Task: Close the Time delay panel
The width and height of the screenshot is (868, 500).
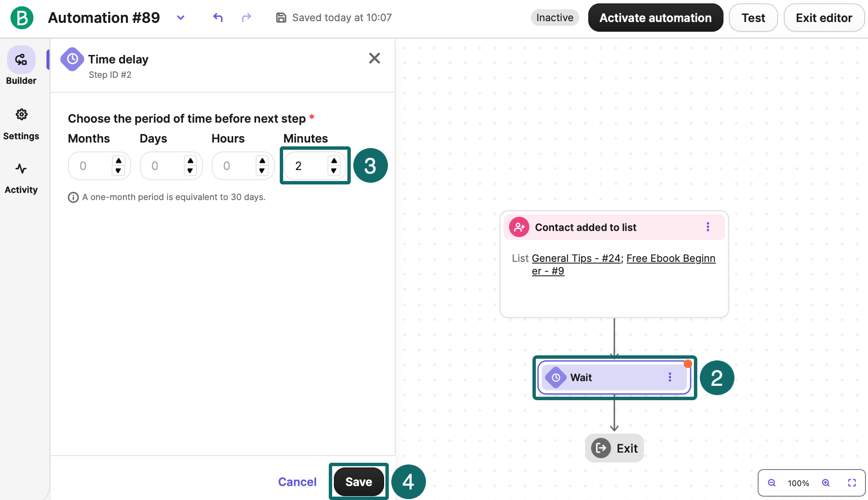Action: [x=374, y=58]
